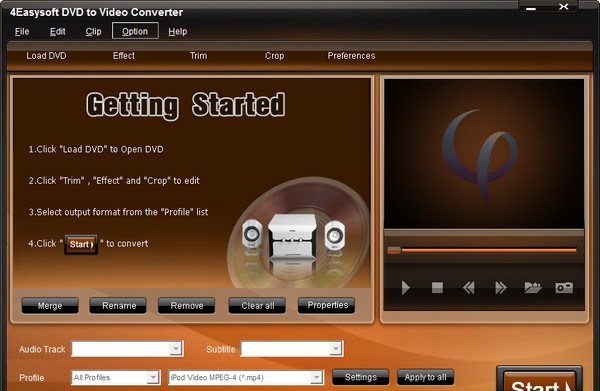Skip to the next chapter
This screenshot has height=391, width=600.
coord(501,288)
